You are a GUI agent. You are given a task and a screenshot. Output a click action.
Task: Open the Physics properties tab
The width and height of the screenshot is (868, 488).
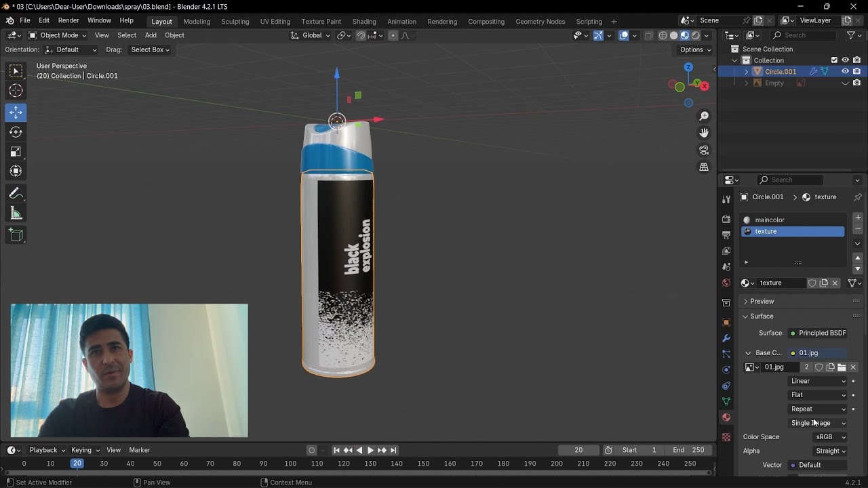[726, 370]
